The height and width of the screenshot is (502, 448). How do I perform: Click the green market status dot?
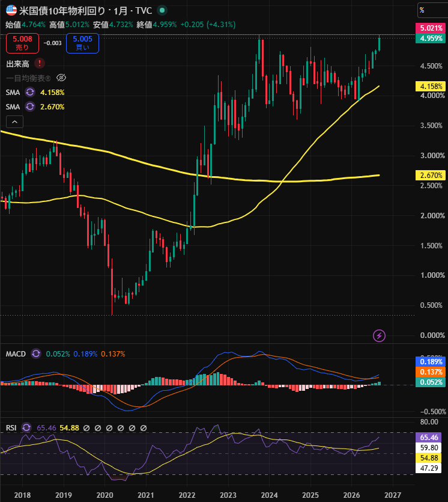pos(162,10)
